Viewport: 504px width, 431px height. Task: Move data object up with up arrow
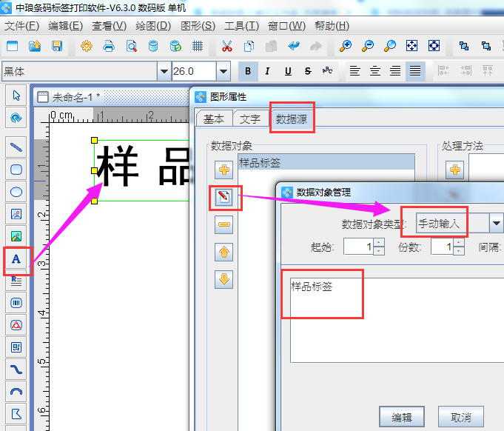pos(224,252)
